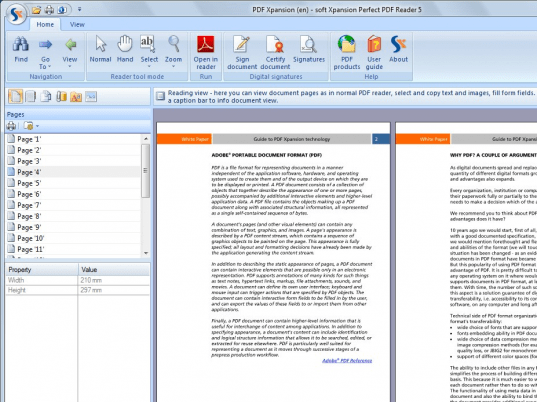Click the Certify document tool
Image resolution: width=537 pixels, height=402 pixels.
pyautogui.click(x=275, y=52)
